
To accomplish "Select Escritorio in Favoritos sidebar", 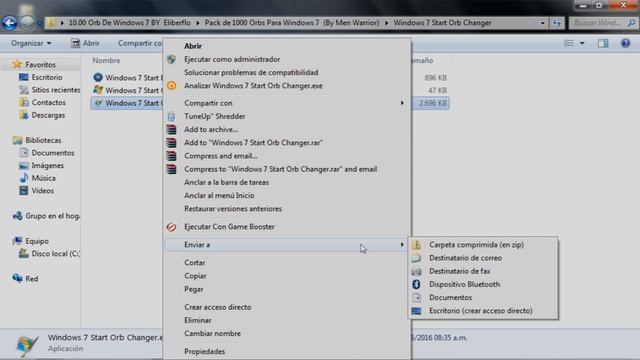I will pos(47,77).
